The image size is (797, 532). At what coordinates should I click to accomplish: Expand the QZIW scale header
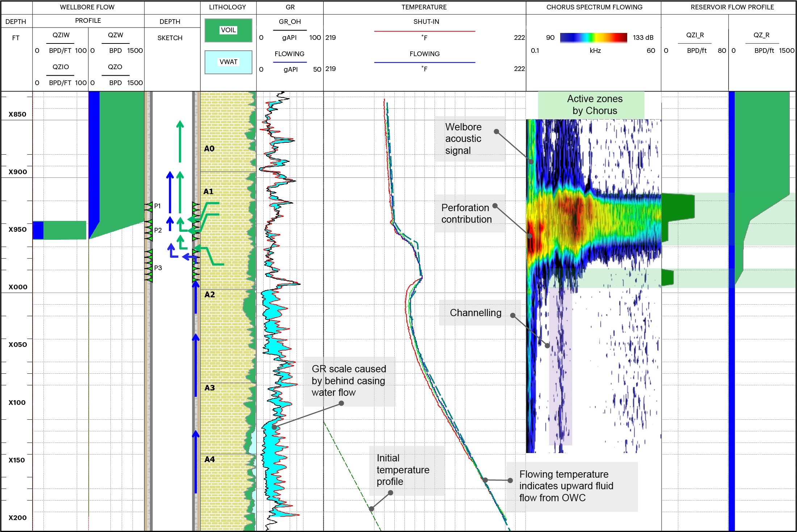tap(60, 35)
